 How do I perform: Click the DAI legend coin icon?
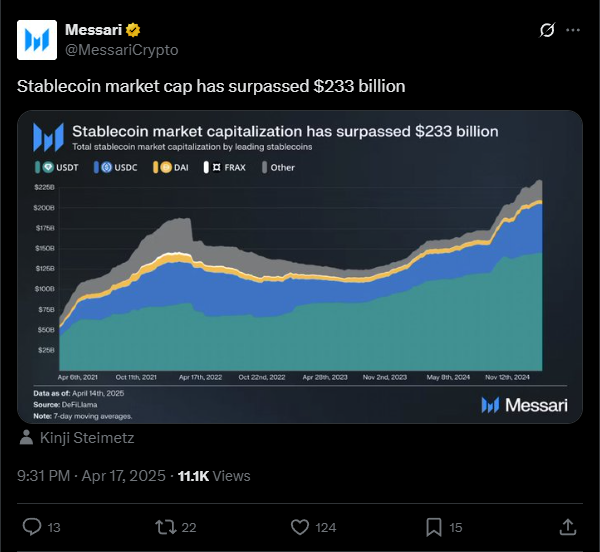pos(166,167)
